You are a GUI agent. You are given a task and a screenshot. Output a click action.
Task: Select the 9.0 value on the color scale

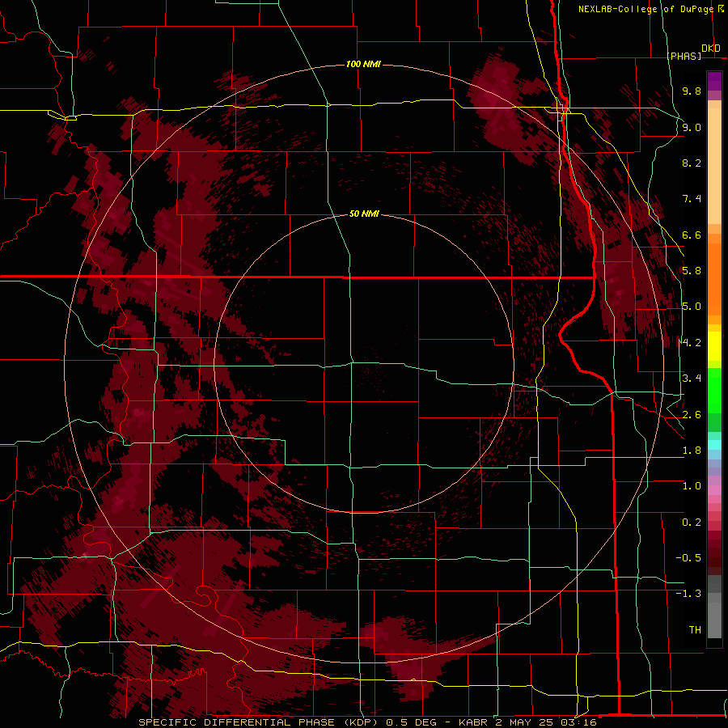click(692, 127)
